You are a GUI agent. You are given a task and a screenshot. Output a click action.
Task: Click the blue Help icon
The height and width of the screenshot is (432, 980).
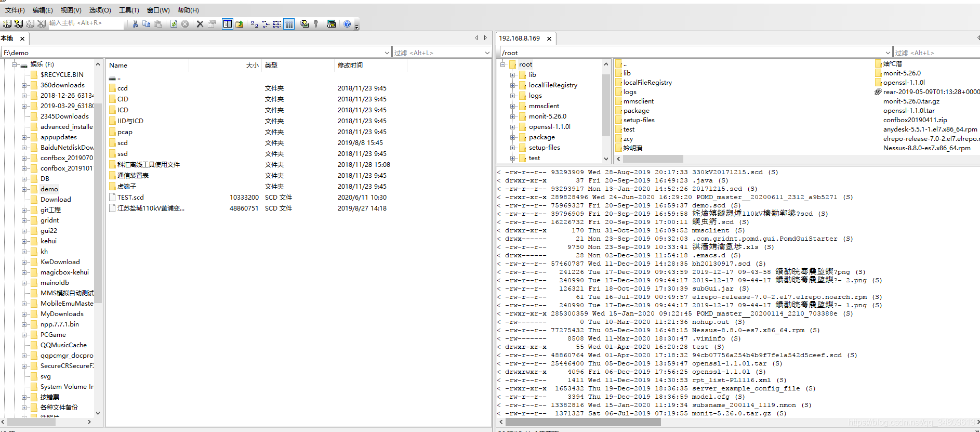347,24
